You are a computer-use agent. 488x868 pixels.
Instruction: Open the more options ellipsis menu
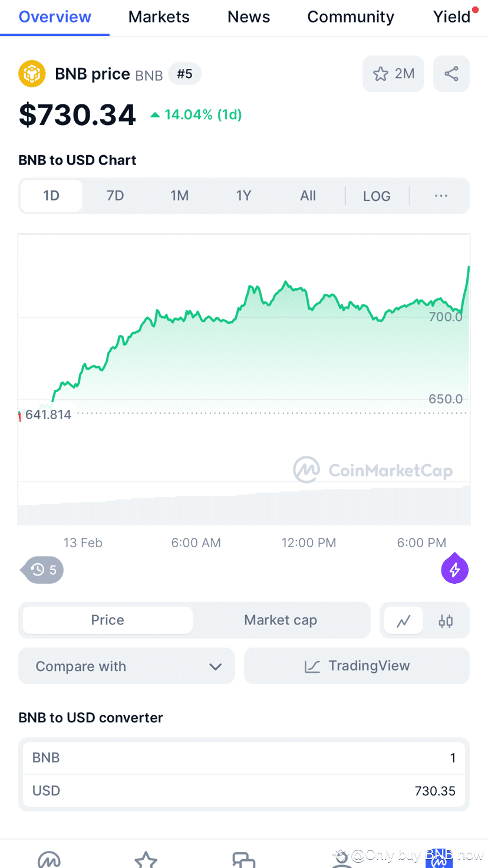[441, 196]
